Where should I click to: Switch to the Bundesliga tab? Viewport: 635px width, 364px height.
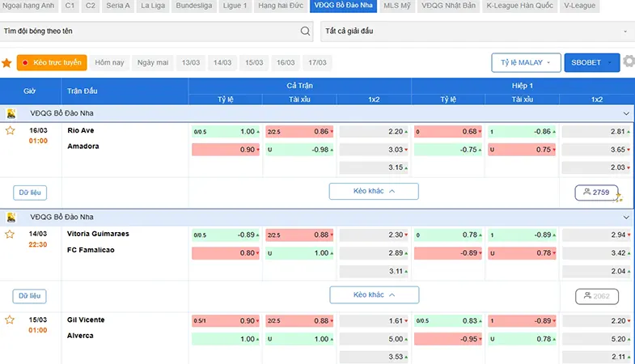194,6
